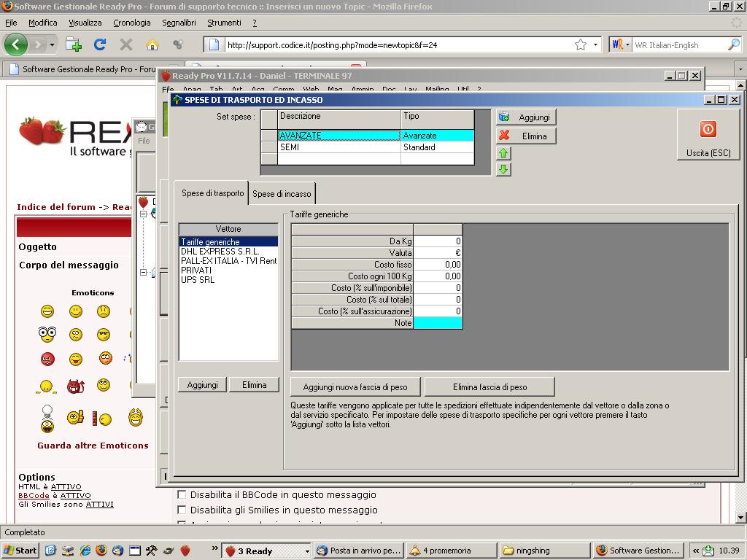
Task: Click the strawberry Ready Pro icon in quick launch
Action: [185, 551]
